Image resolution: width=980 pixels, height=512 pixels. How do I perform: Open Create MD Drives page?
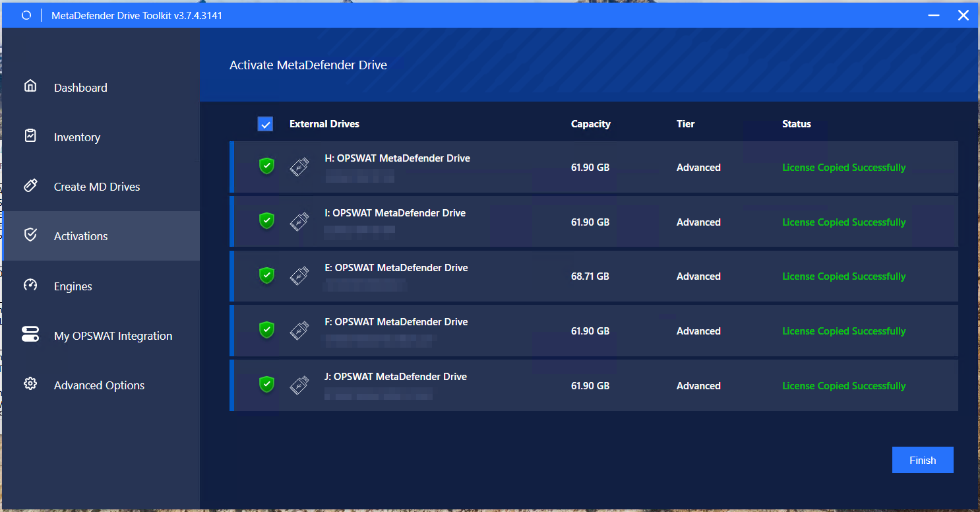click(101, 186)
